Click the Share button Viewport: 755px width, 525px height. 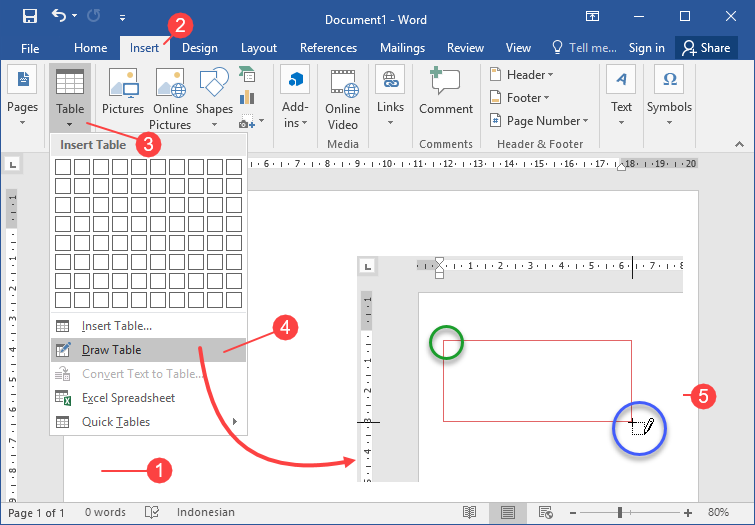[x=706, y=48]
